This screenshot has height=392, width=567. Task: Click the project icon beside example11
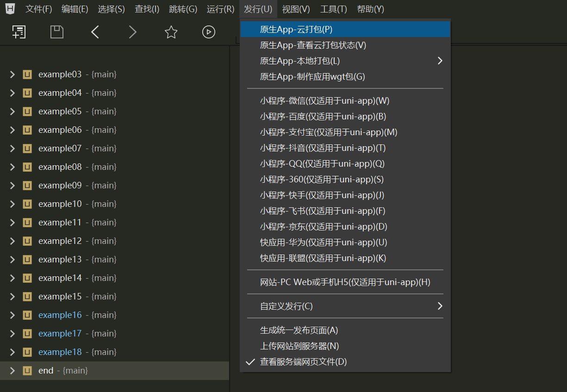[x=27, y=223]
